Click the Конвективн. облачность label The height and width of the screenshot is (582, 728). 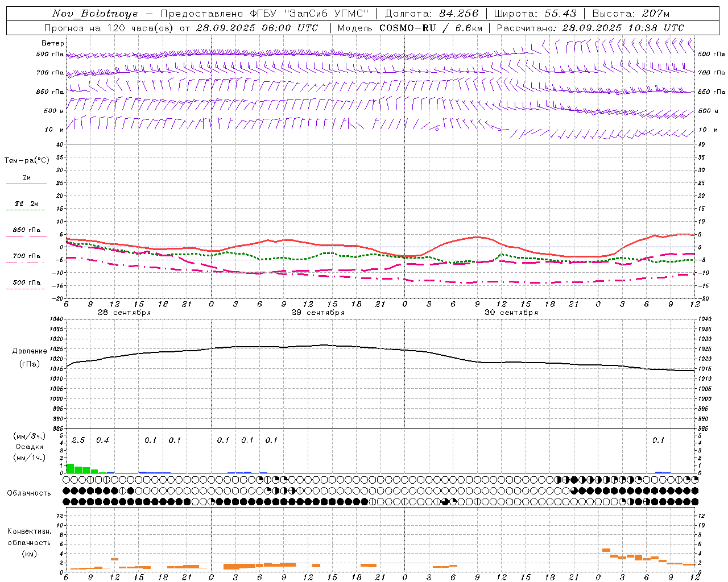point(29,537)
